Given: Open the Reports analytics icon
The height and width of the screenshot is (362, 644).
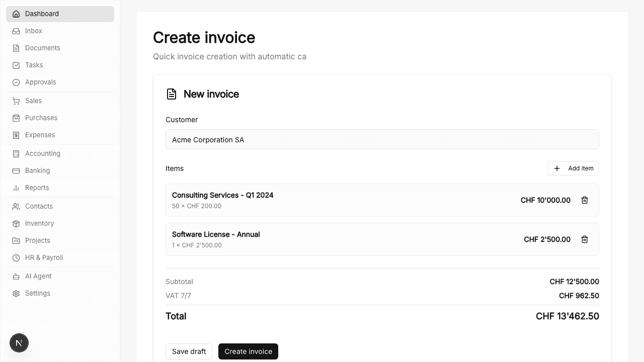Looking at the screenshot, I should point(16,188).
